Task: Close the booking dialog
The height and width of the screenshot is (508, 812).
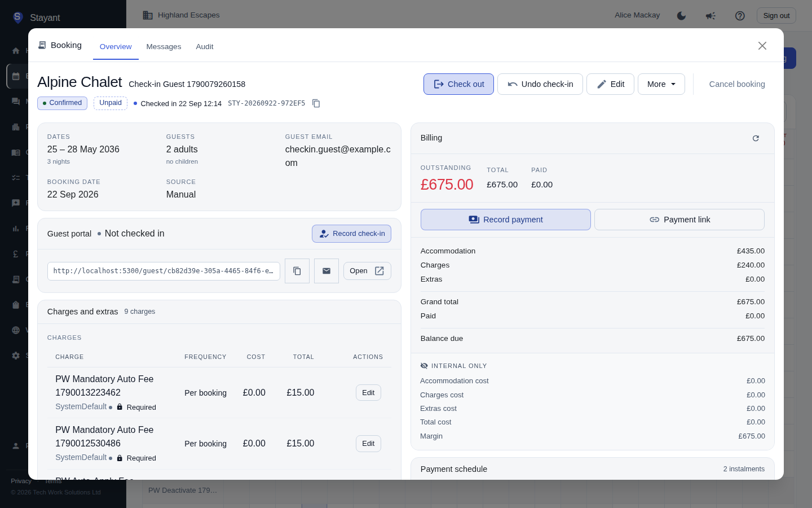Action: (762, 46)
